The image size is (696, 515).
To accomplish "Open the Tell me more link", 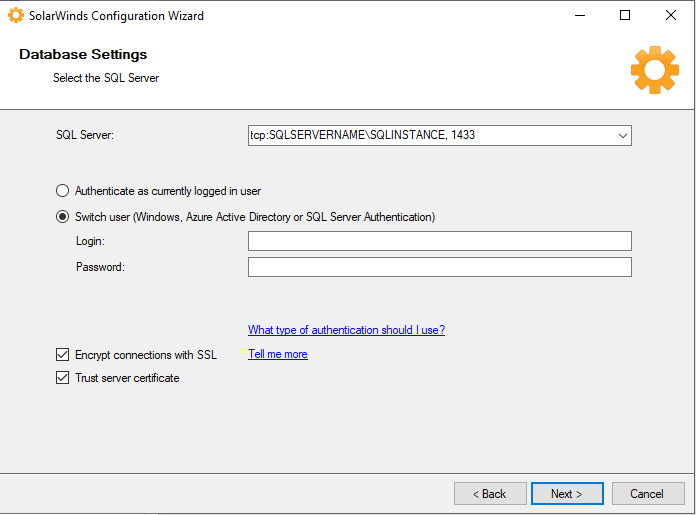I will click(277, 354).
